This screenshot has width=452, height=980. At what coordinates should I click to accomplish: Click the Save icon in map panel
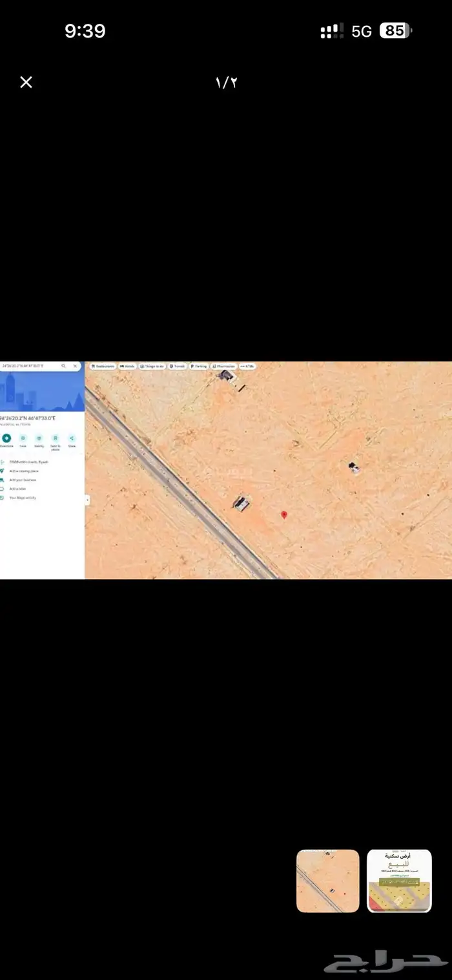pyautogui.click(x=23, y=438)
